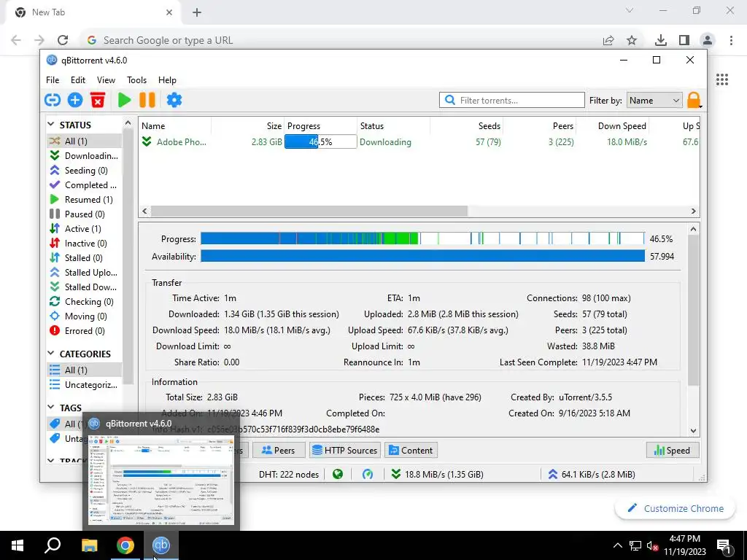The width and height of the screenshot is (747, 560).
Task: Click the Filter torrents search field
Action: tap(511, 101)
